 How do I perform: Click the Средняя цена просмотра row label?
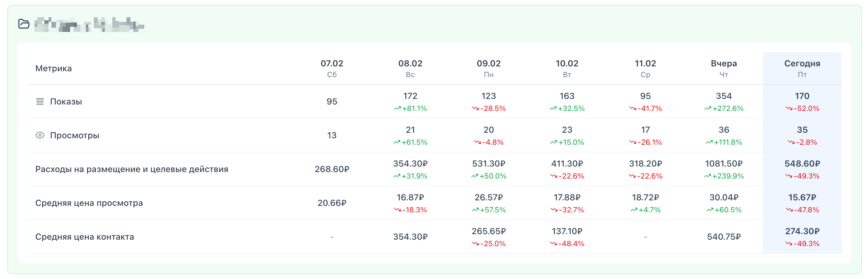tap(89, 203)
